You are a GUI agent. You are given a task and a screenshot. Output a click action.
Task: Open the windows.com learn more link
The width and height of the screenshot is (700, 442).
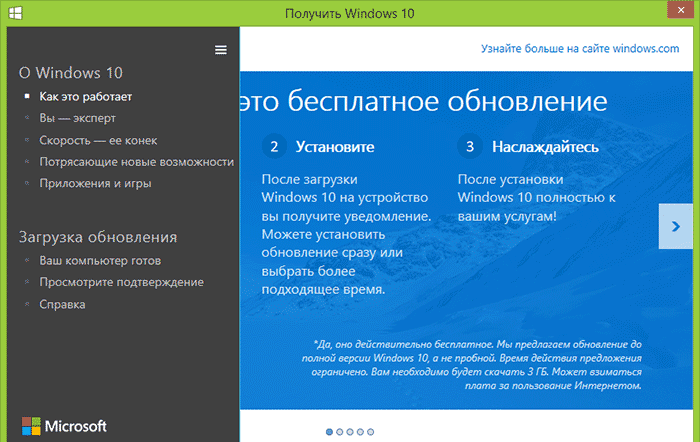click(580, 48)
